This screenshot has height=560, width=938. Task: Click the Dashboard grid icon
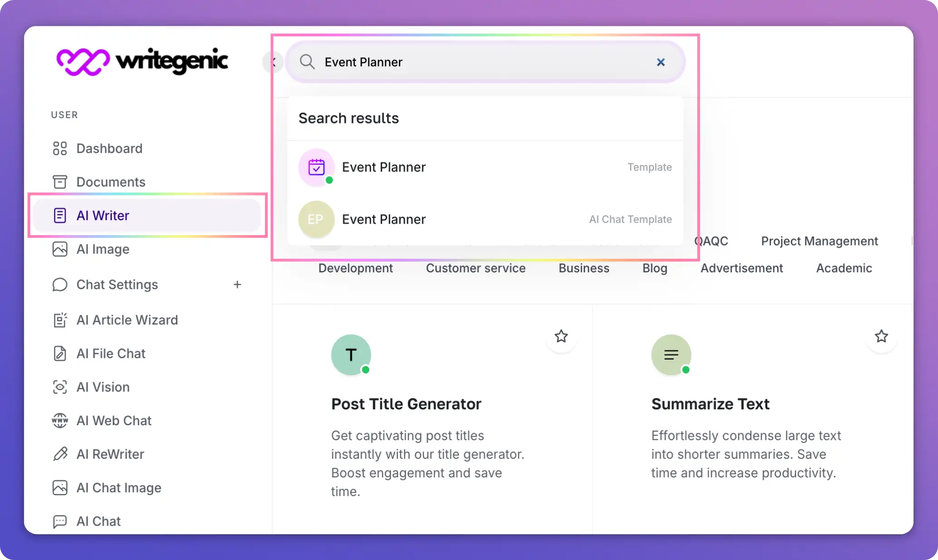[60, 148]
